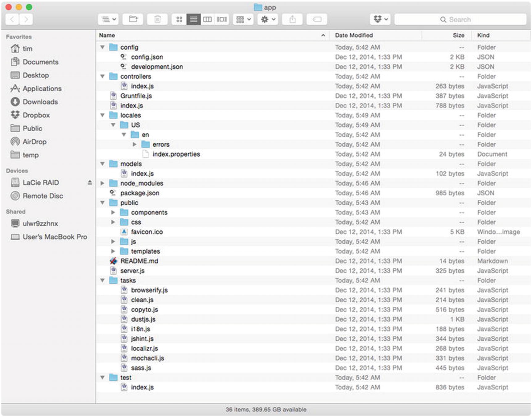Click the Search input field
Image resolution: width=532 pixels, height=417 pixels.
(x=460, y=19)
